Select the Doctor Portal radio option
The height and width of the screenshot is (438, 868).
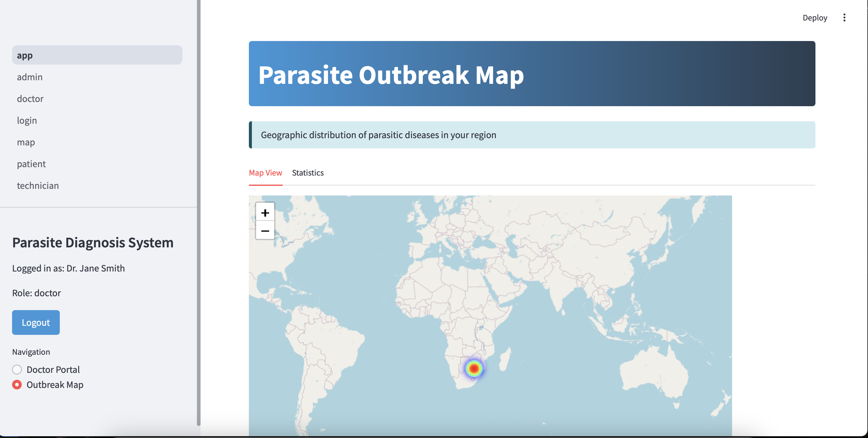(x=17, y=369)
